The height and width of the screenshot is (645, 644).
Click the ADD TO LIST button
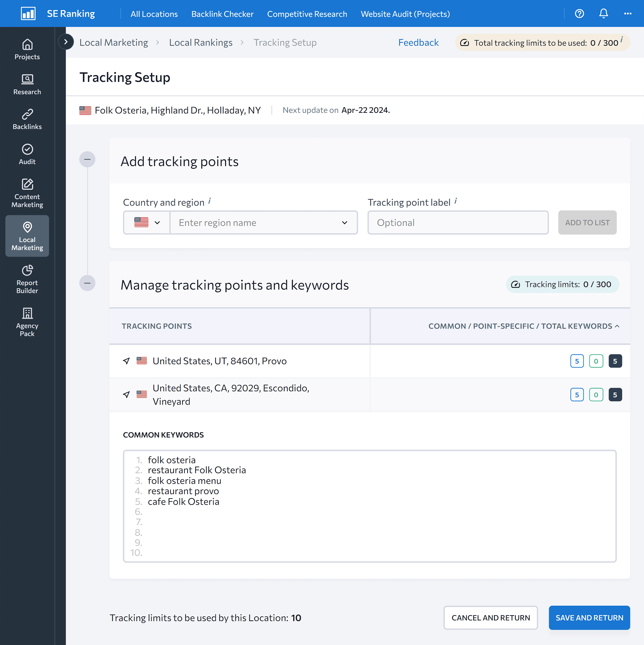(x=587, y=222)
